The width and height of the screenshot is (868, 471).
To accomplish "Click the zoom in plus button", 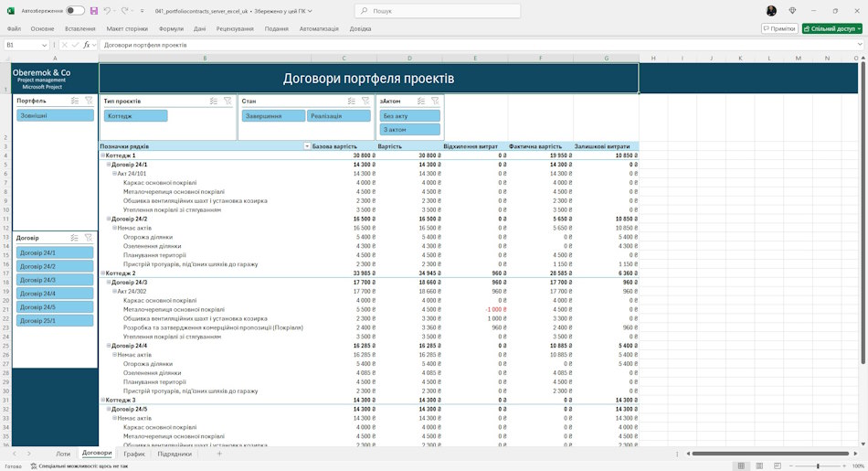I will pyautogui.click(x=845, y=466).
